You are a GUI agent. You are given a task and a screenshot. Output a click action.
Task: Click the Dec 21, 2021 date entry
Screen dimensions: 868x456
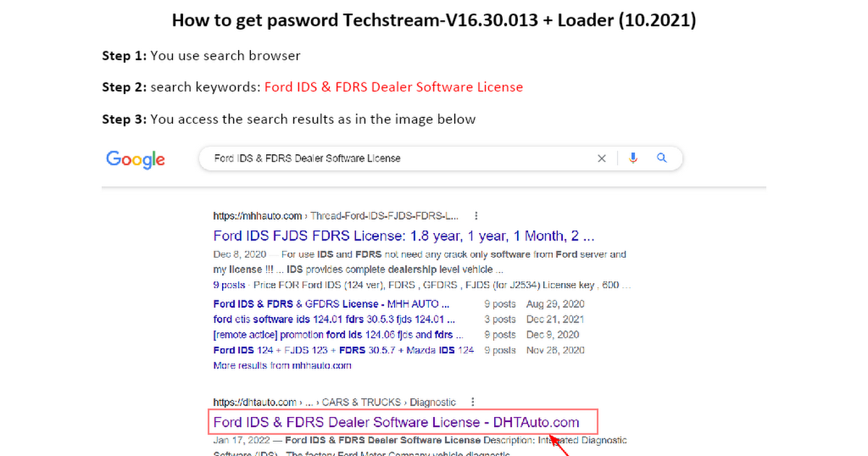556,319
